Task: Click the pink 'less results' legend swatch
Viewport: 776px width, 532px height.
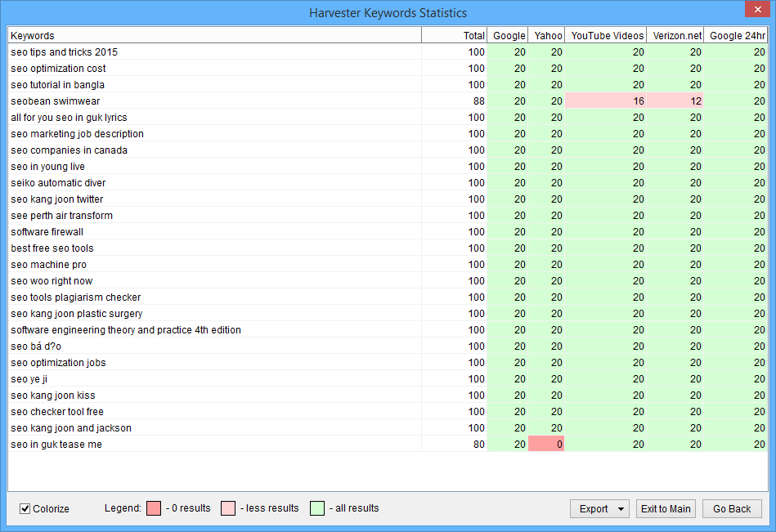Action: 229,508
